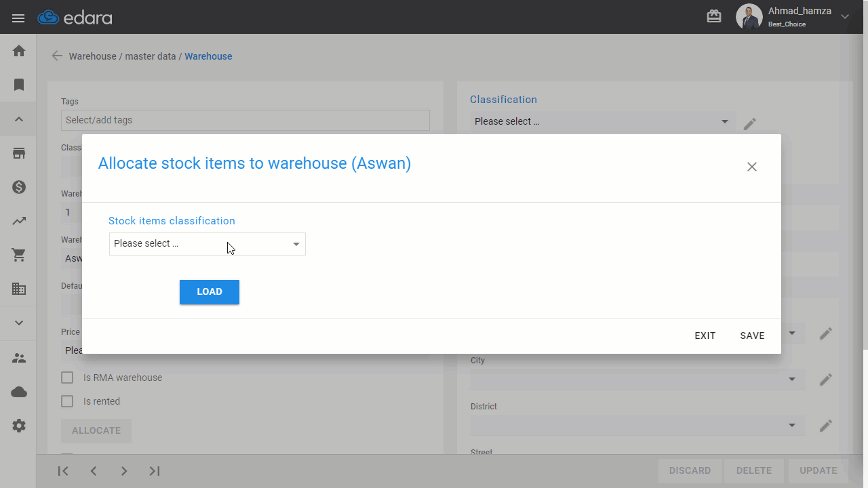Open the District dropdown
This screenshot has height=488, width=868.
638,426
